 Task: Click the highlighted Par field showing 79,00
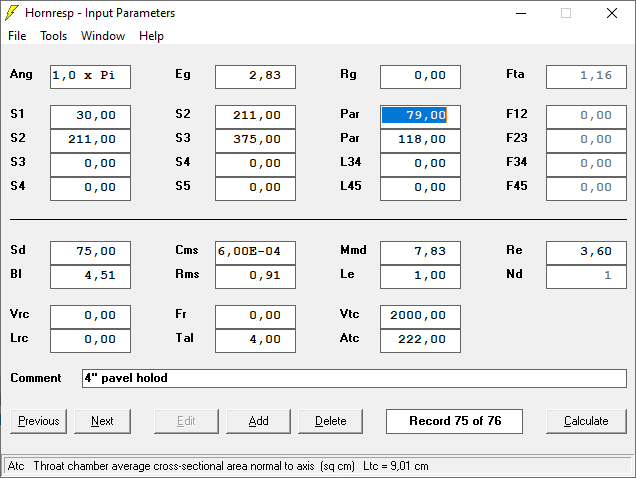420,116
